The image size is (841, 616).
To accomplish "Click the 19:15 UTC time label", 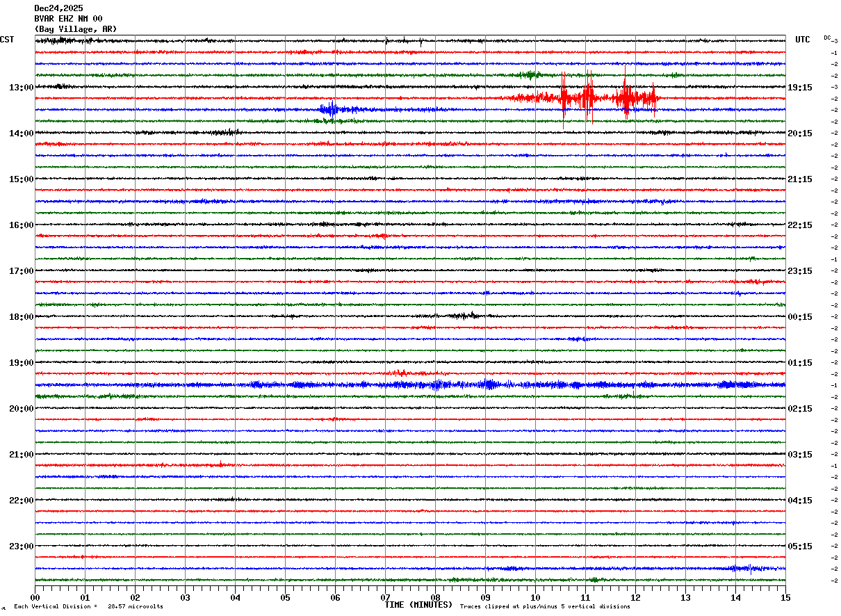I will (x=800, y=88).
